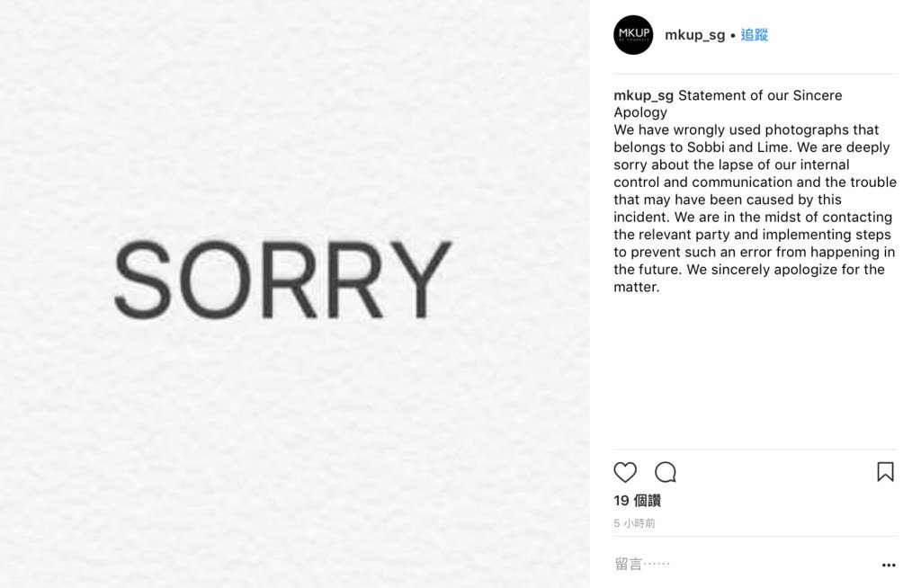Follow mkup_sg using the 追蹤 link
The image size is (921, 588).
[755, 35]
